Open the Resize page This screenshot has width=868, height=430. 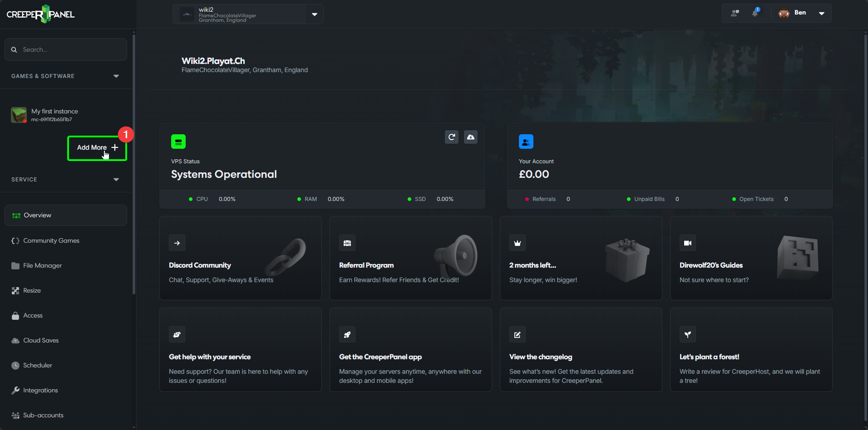pos(66,290)
